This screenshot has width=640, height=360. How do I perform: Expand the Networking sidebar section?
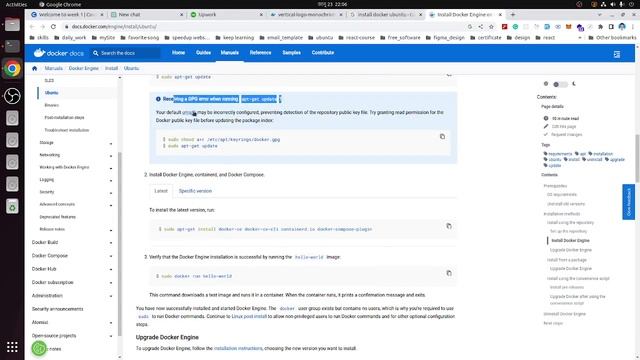(111, 156)
